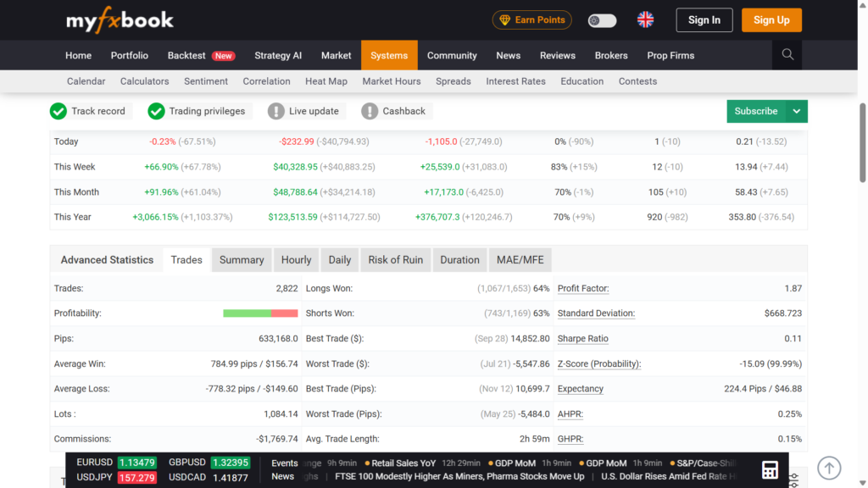
Task: Click the Earn Points button
Action: tap(531, 20)
